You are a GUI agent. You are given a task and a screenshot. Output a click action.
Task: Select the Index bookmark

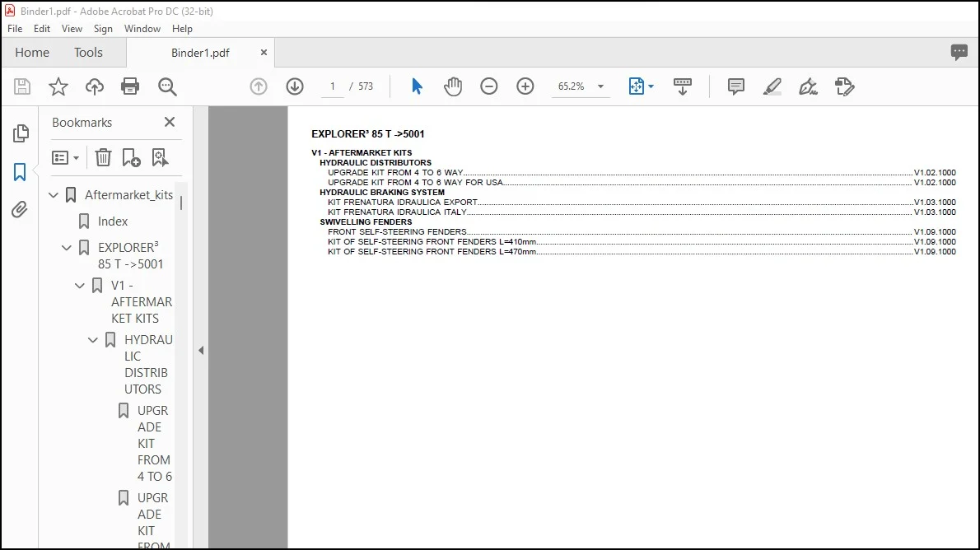pos(113,221)
